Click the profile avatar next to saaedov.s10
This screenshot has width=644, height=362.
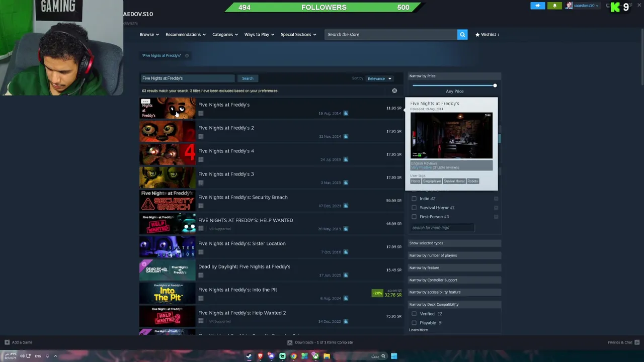point(569,6)
